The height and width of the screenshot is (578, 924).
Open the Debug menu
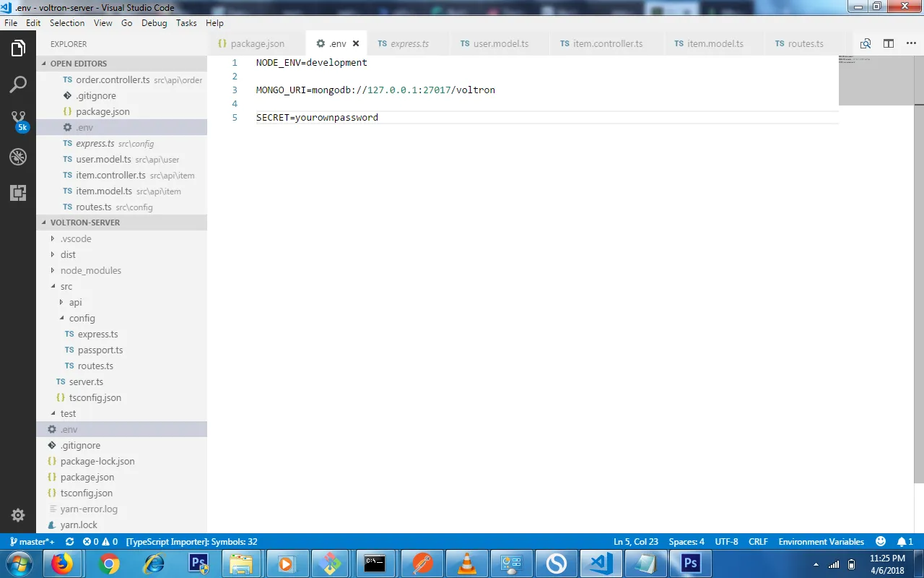click(154, 23)
